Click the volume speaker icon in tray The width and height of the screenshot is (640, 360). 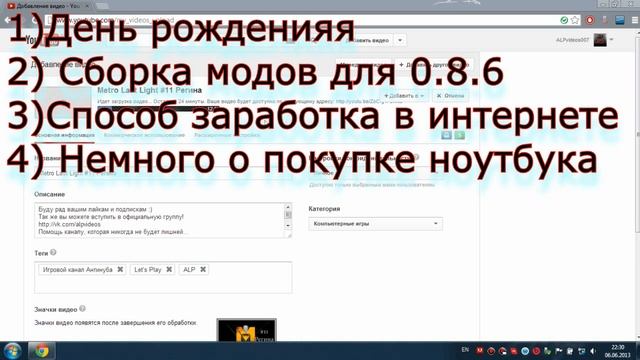tap(593, 351)
